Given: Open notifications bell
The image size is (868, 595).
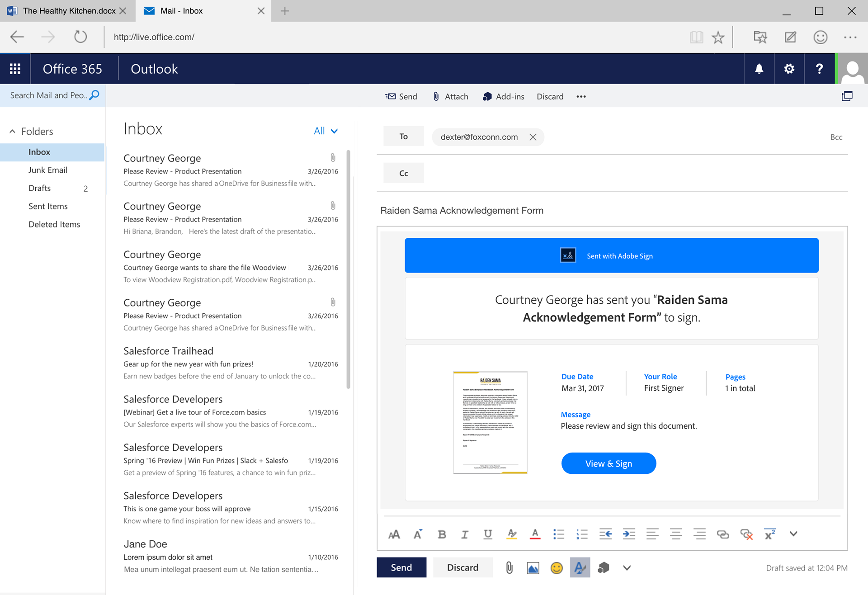Looking at the screenshot, I should pyautogui.click(x=759, y=69).
